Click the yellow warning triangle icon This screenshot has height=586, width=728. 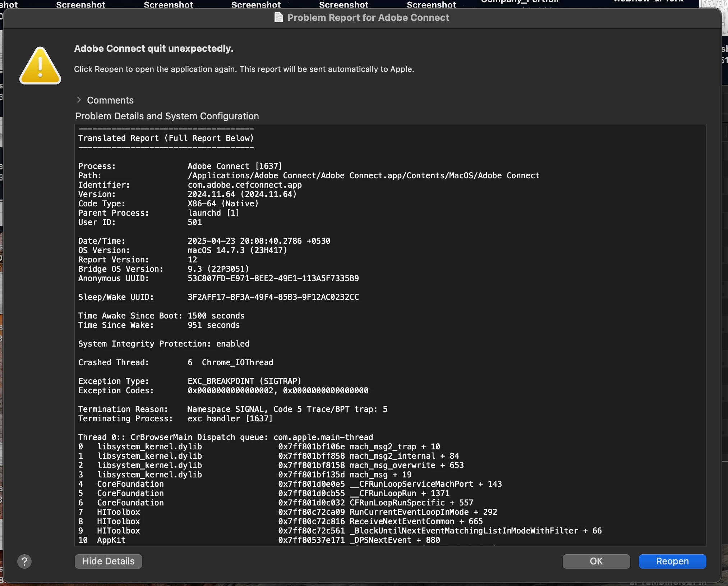(40, 66)
